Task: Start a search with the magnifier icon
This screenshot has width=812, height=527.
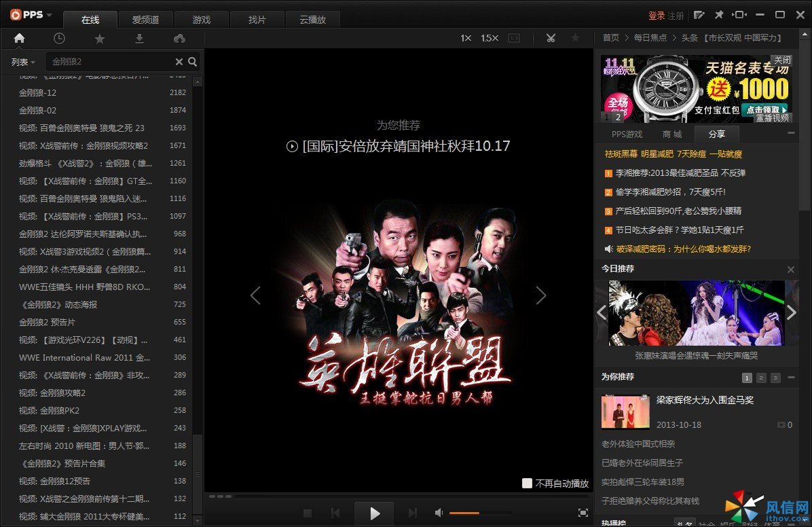Action: pos(193,61)
